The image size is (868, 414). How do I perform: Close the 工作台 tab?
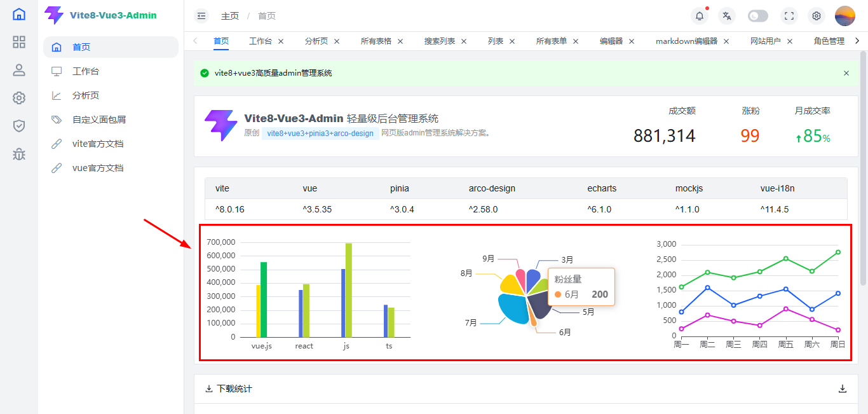[281, 41]
